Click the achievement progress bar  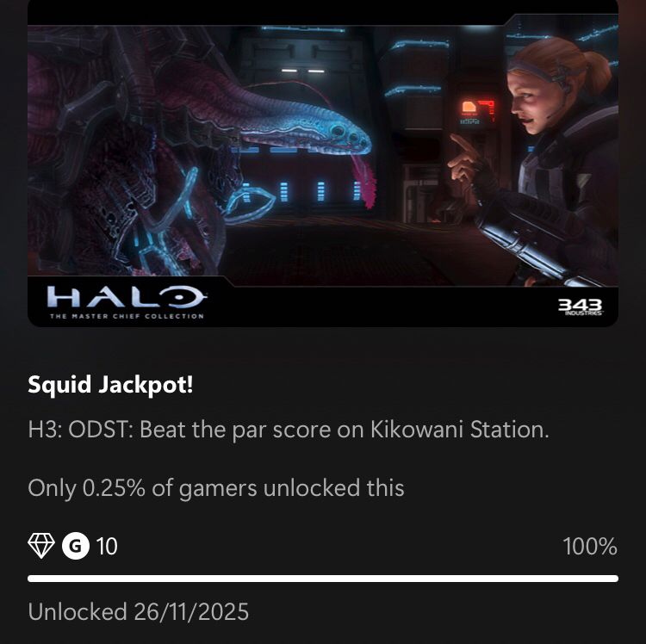pos(323,579)
